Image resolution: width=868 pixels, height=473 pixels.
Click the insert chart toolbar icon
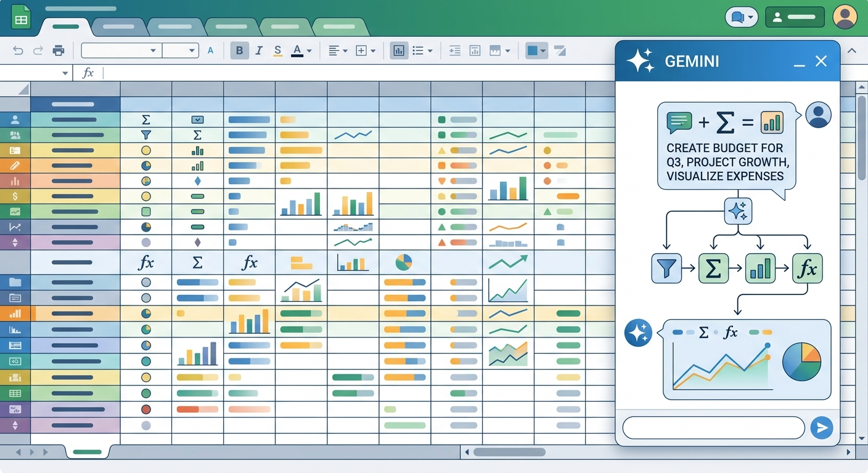(399, 51)
